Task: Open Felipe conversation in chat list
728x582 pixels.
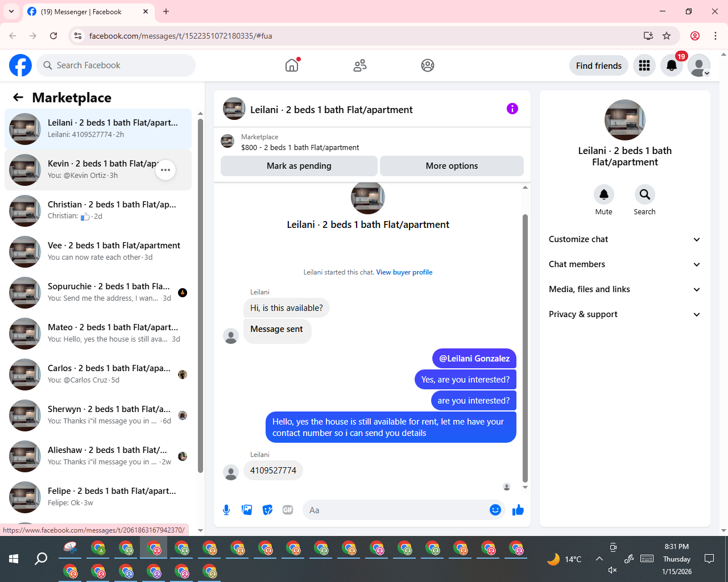Action: (x=98, y=497)
